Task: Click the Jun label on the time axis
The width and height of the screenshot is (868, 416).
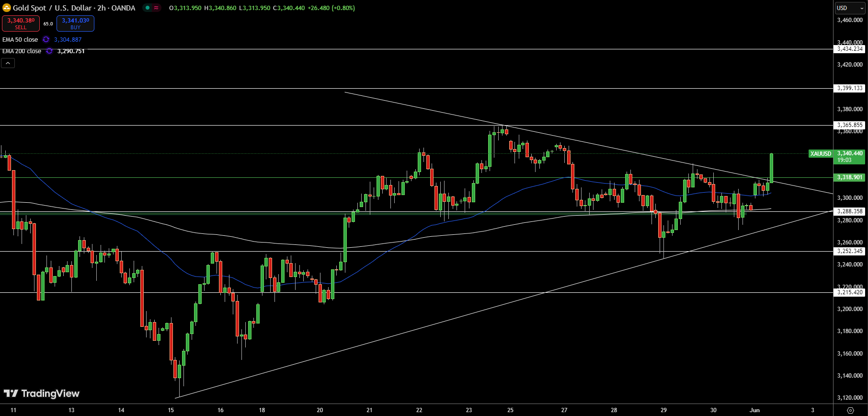Action: pos(755,410)
